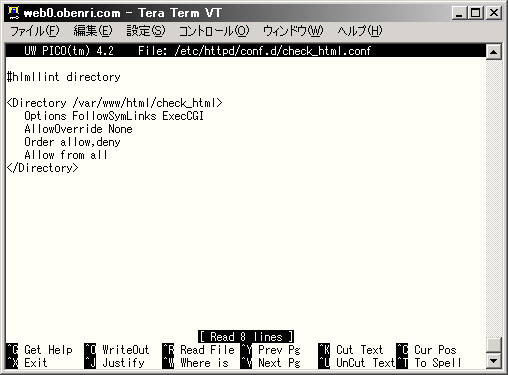Click the 'Cur Pos' shortcut label

435,350
